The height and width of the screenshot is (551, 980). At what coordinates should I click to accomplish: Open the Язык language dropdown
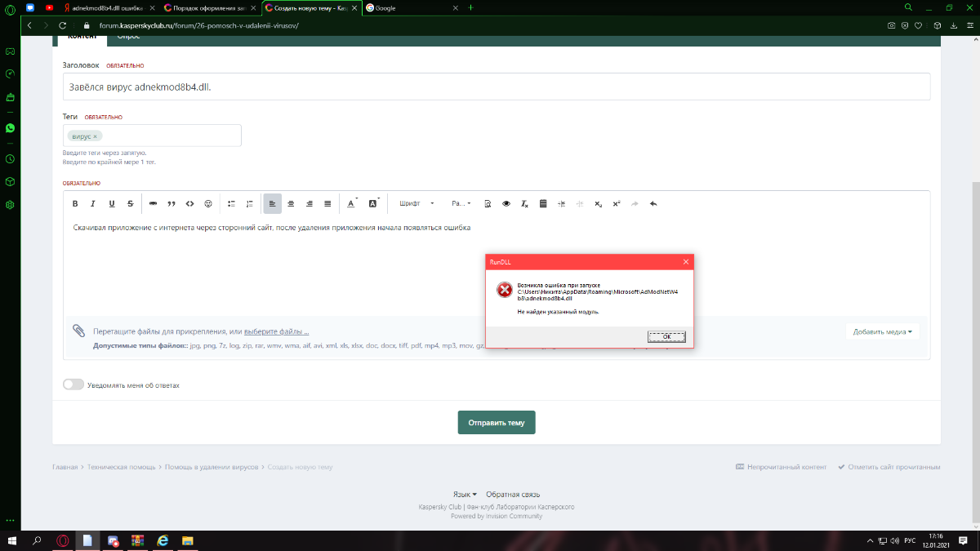tap(465, 495)
